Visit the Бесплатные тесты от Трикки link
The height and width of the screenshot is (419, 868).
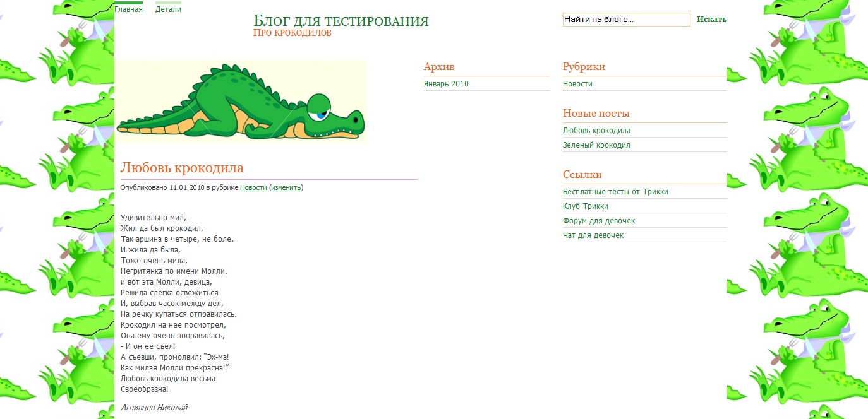pyautogui.click(x=615, y=192)
